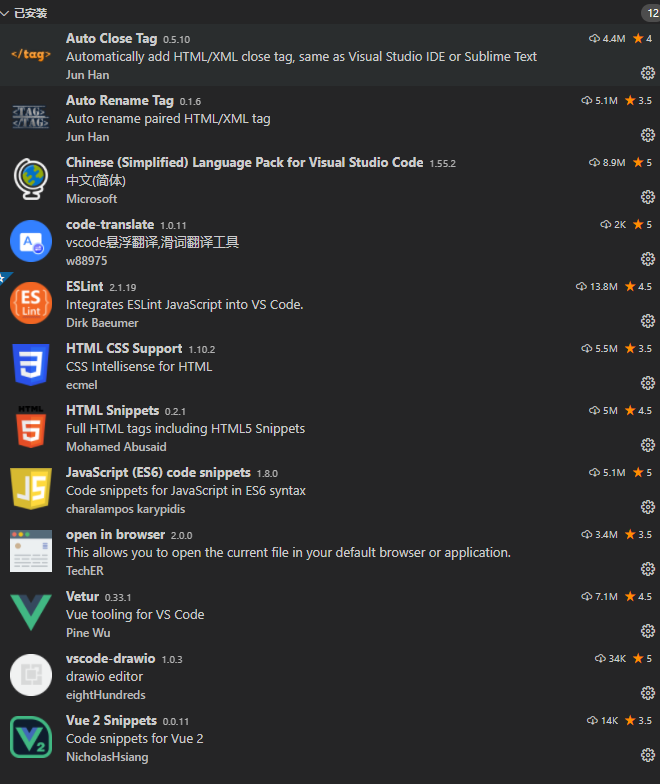660x784 pixels.
Task: Click Vue 2 Snippets 14K downloads
Action: (602, 720)
